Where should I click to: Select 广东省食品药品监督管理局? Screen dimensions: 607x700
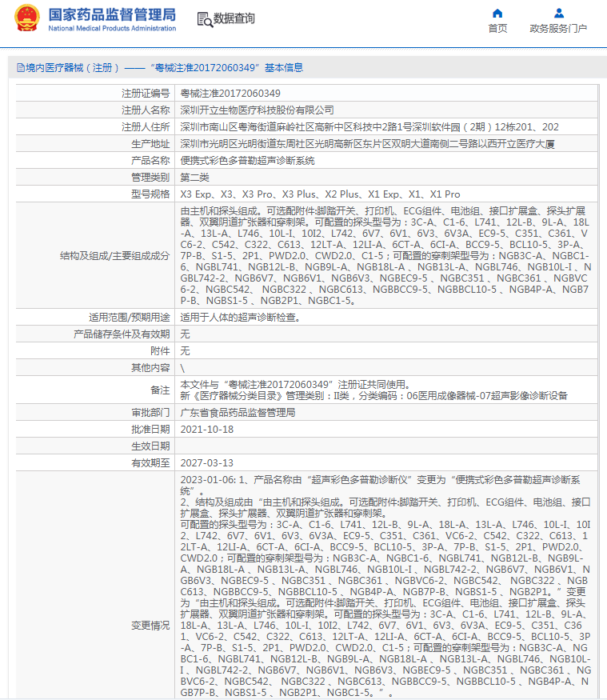point(238,413)
